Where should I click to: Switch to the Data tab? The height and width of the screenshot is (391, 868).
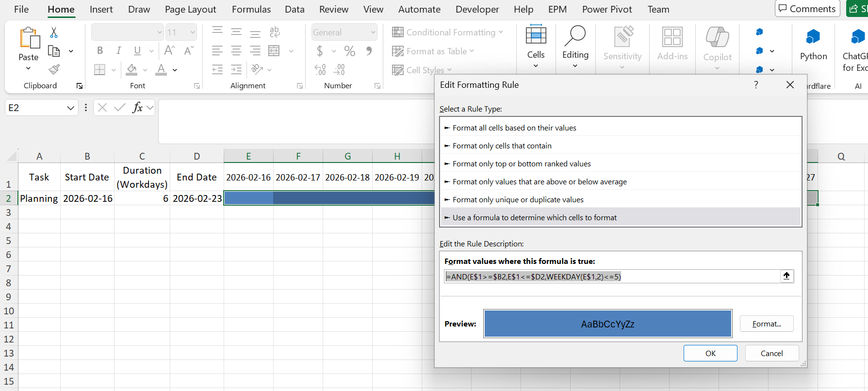click(x=295, y=9)
